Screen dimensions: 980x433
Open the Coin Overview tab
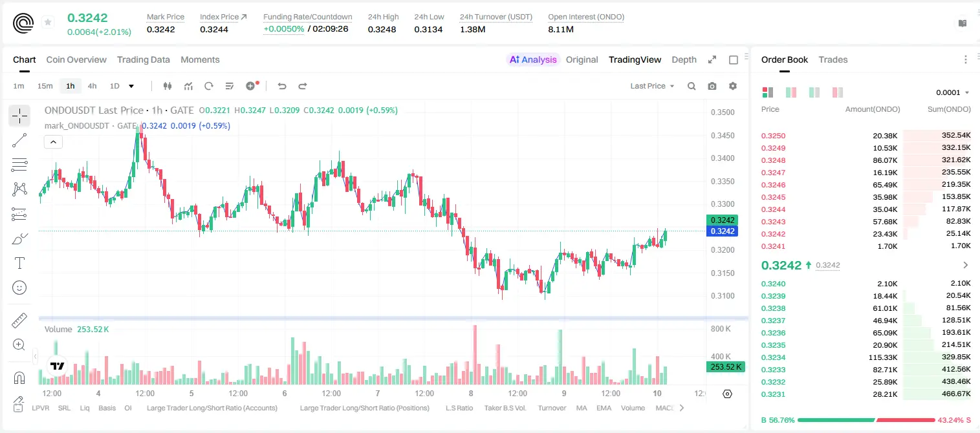pyautogui.click(x=76, y=59)
